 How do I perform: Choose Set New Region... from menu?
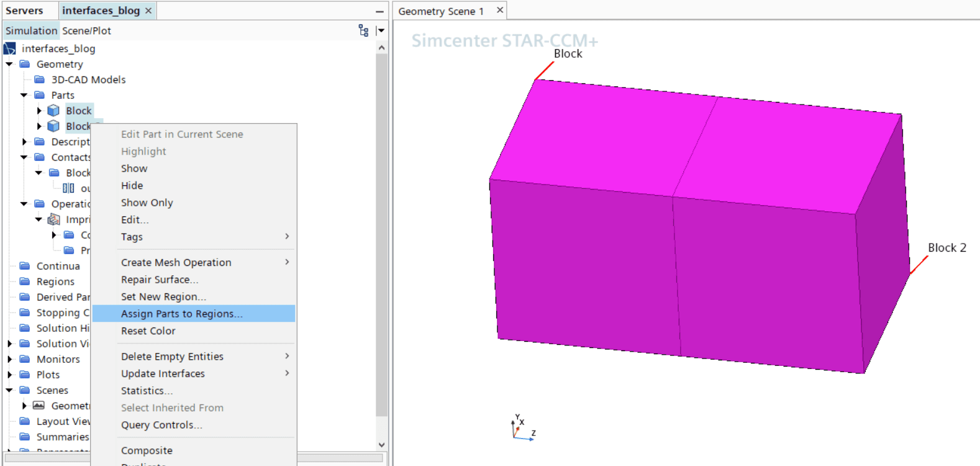click(193, 297)
